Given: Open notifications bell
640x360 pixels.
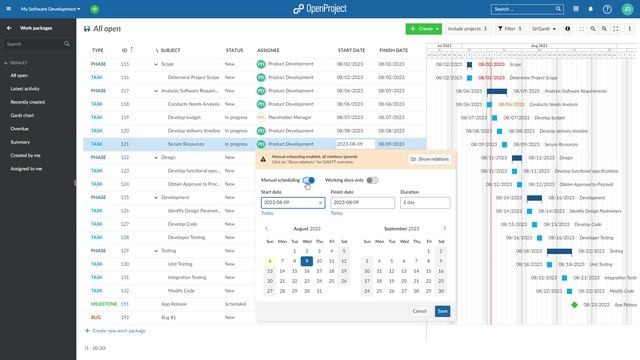Looking at the screenshot, I should (x=591, y=9).
